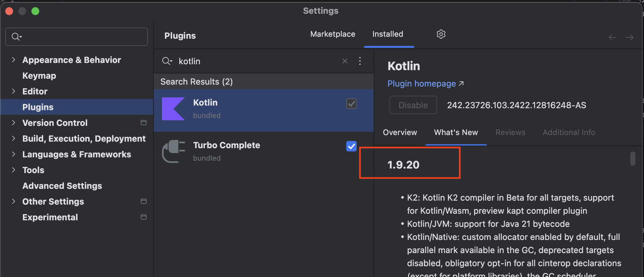Click the plugin search magnifier icon
The width and height of the screenshot is (644, 277).
point(167,61)
